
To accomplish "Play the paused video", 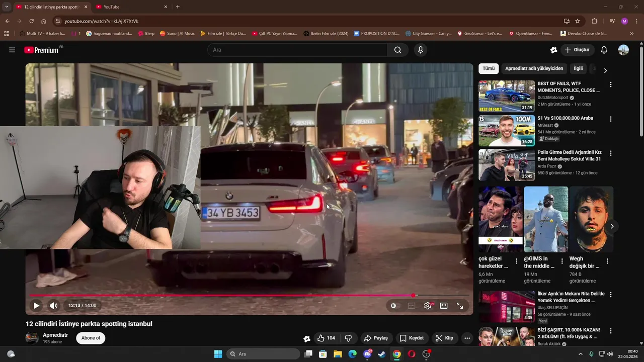I will click(36, 305).
